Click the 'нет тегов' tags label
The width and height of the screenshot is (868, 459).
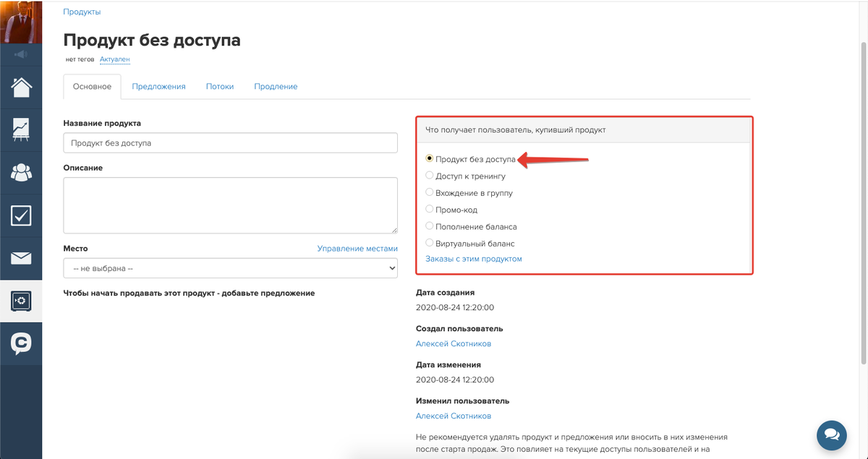(x=80, y=59)
